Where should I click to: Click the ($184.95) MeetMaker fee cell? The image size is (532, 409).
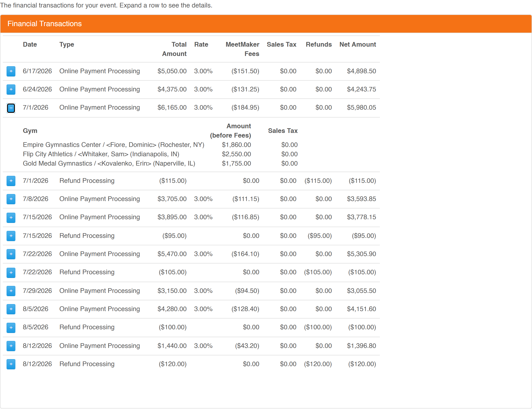coord(245,107)
